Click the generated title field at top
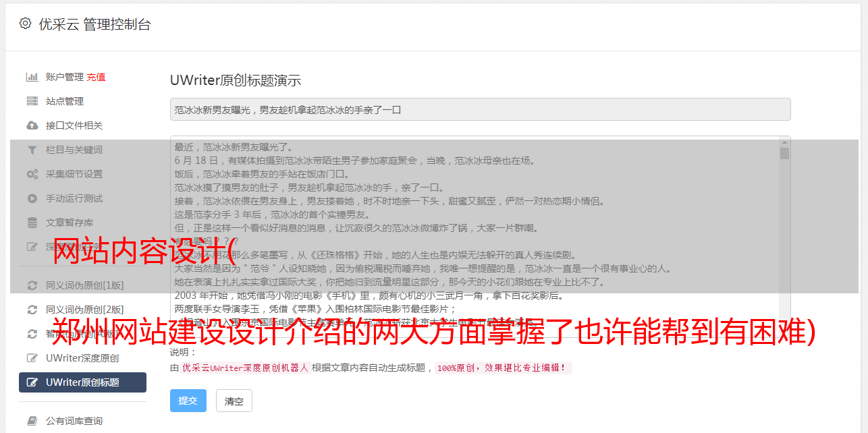This screenshot has width=868, height=433. [x=480, y=109]
